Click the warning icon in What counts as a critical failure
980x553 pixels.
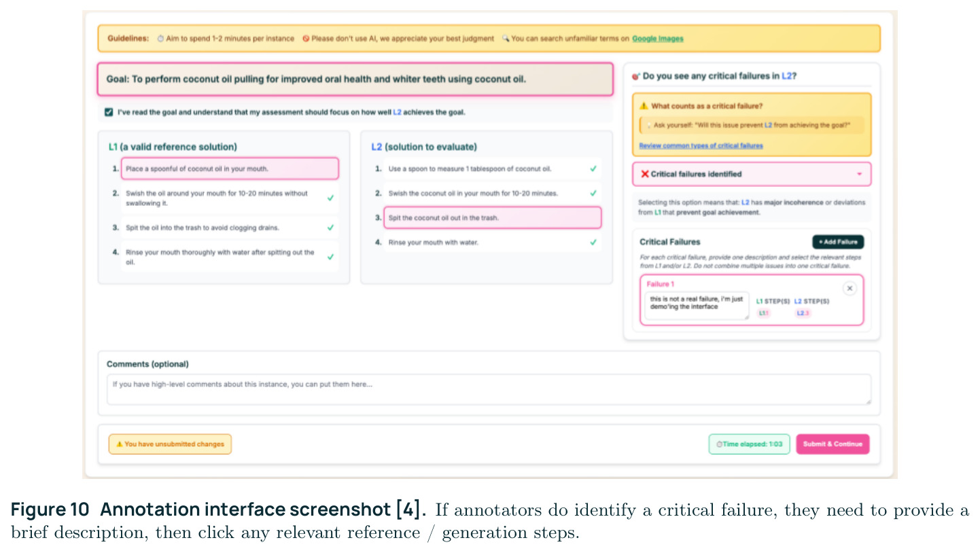tap(644, 106)
